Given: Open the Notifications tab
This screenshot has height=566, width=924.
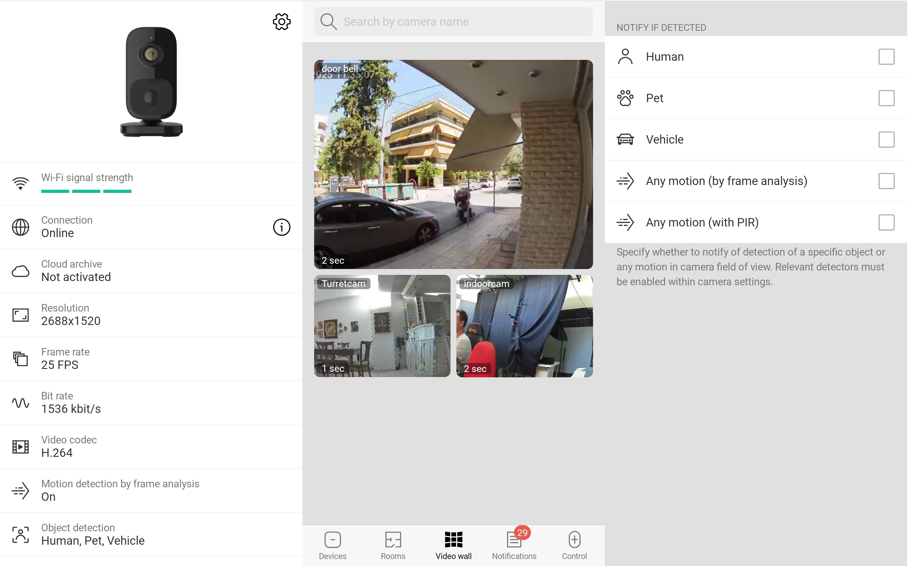Looking at the screenshot, I should click(514, 545).
